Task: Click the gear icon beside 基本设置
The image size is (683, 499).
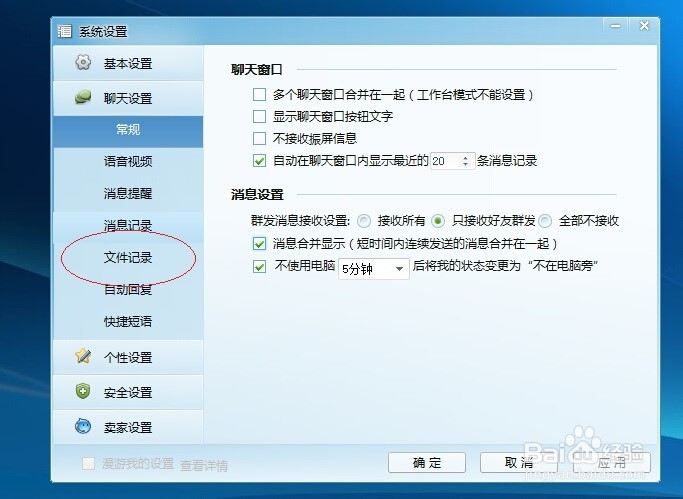Action: pos(83,62)
